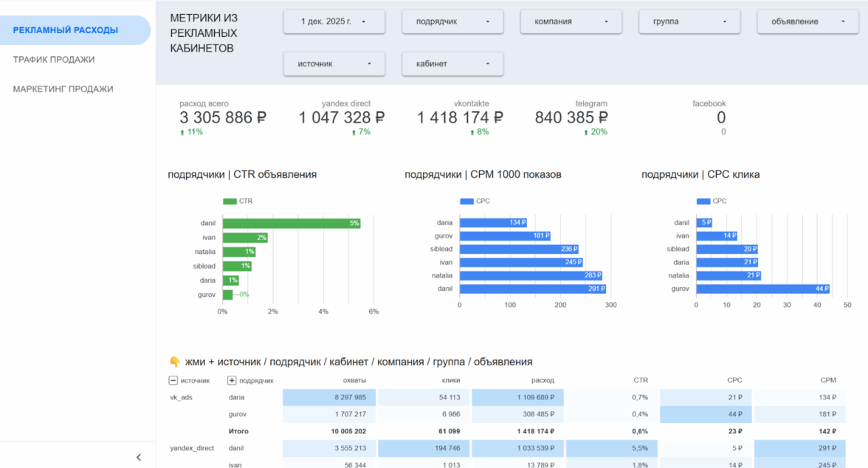
Task: Open the компания filter dropdown
Action: pyautogui.click(x=571, y=21)
